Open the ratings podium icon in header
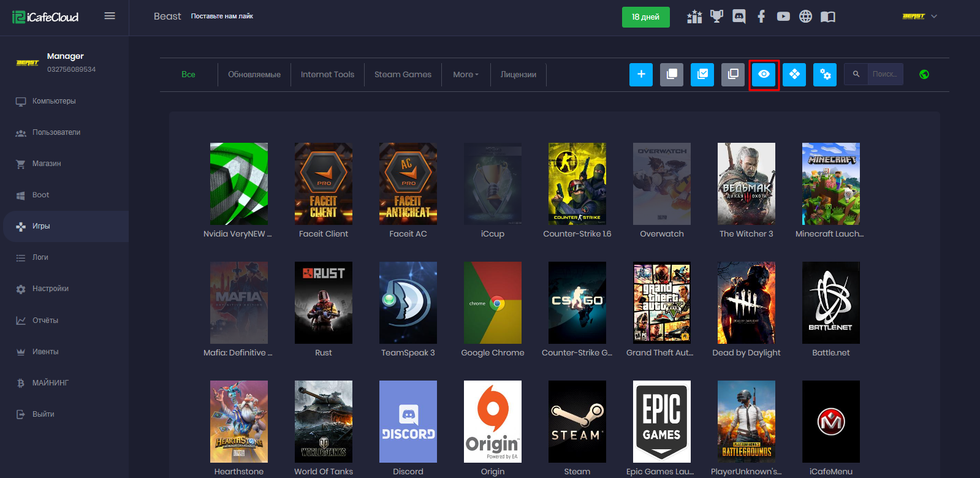Image resolution: width=980 pixels, height=478 pixels. 694,17
